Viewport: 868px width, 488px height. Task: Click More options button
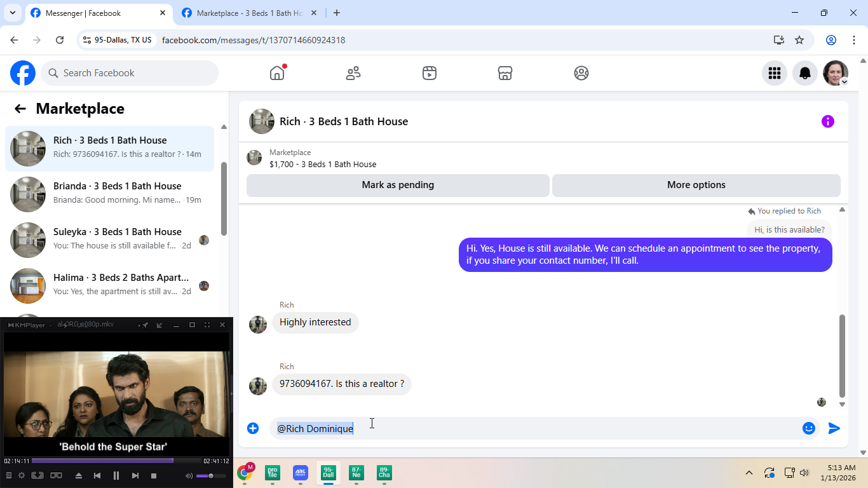click(696, 185)
